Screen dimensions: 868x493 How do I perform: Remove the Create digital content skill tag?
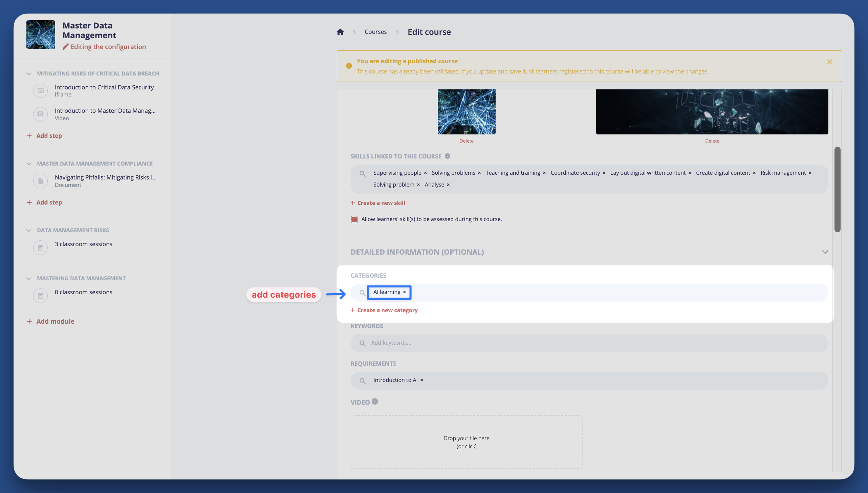754,173
